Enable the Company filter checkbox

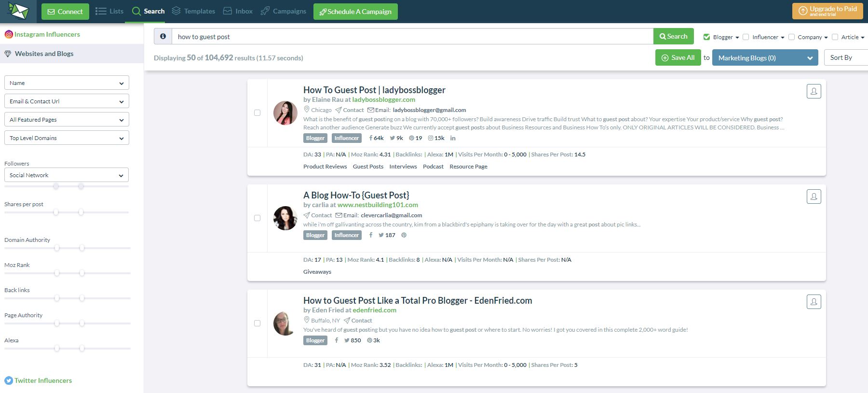(x=791, y=37)
